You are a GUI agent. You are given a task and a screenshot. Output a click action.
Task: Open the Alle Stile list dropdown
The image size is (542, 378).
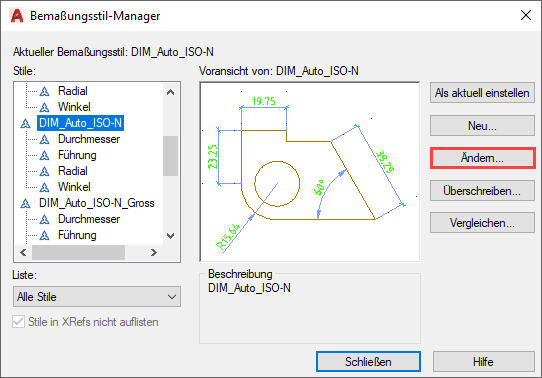pyautogui.click(x=97, y=296)
